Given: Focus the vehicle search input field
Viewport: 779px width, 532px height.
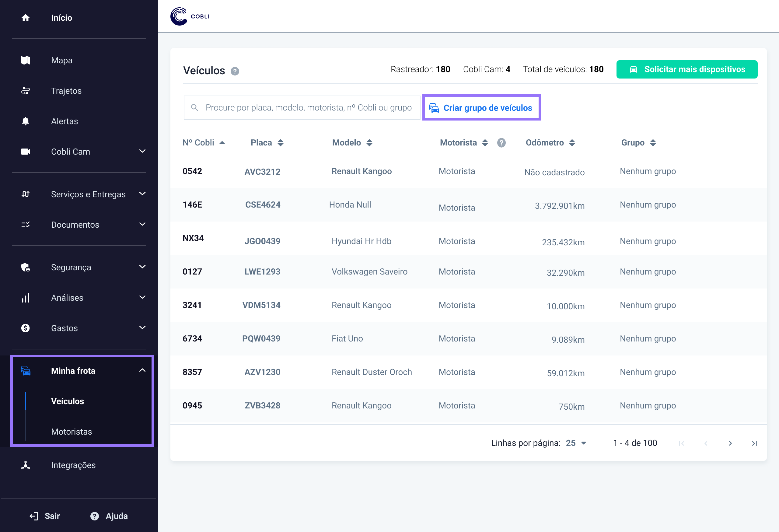Looking at the screenshot, I should (x=308, y=108).
